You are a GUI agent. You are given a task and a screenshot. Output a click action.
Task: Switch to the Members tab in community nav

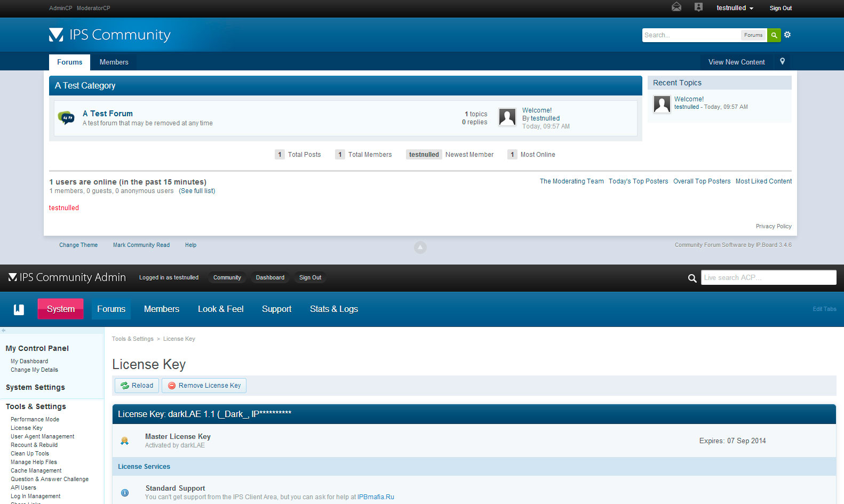pos(114,62)
